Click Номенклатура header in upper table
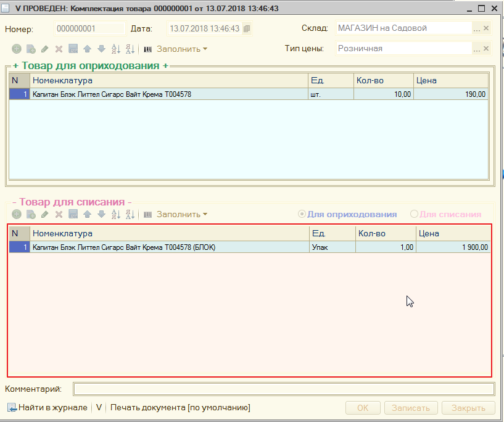 [x=169, y=80]
